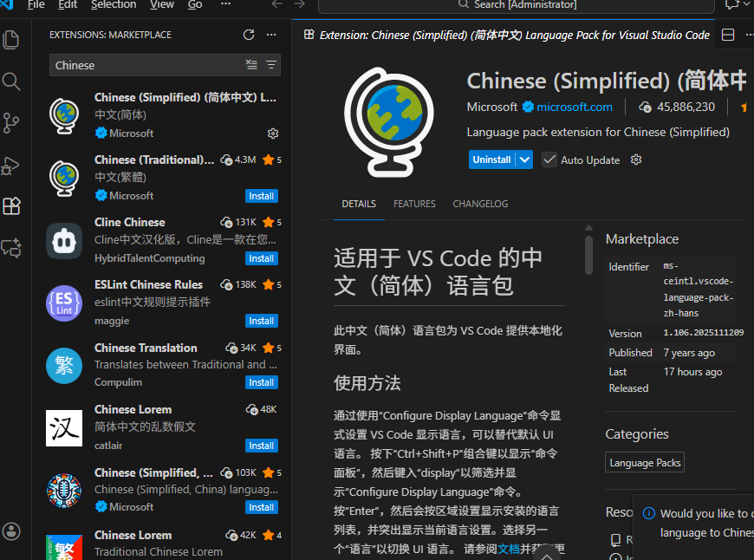754x560 pixels.
Task: Open the 文档 documentation link
Action: point(509,549)
